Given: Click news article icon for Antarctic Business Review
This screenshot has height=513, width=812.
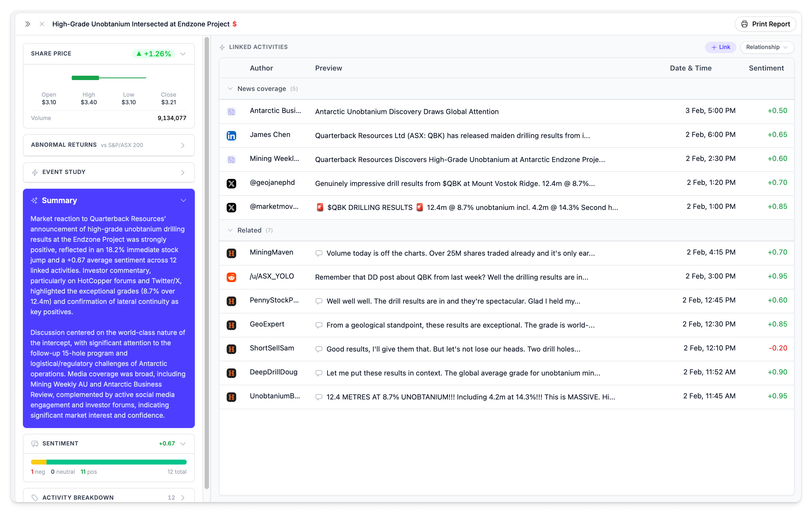Looking at the screenshot, I should (x=231, y=112).
